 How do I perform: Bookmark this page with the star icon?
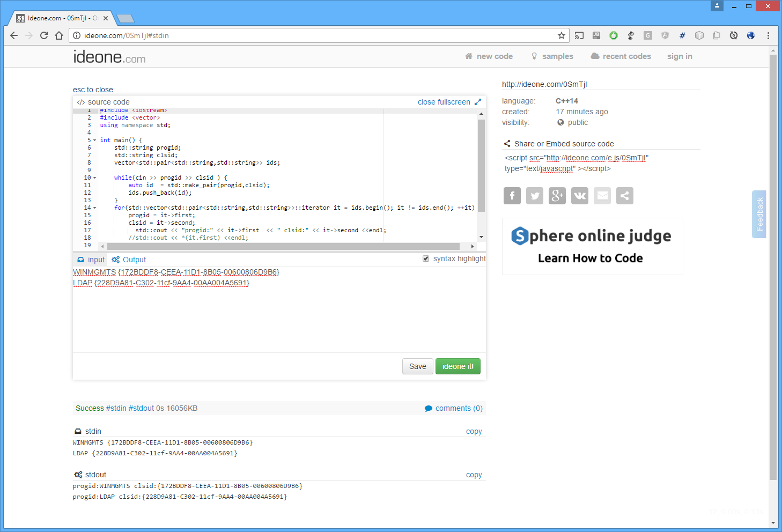pyautogui.click(x=562, y=35)
